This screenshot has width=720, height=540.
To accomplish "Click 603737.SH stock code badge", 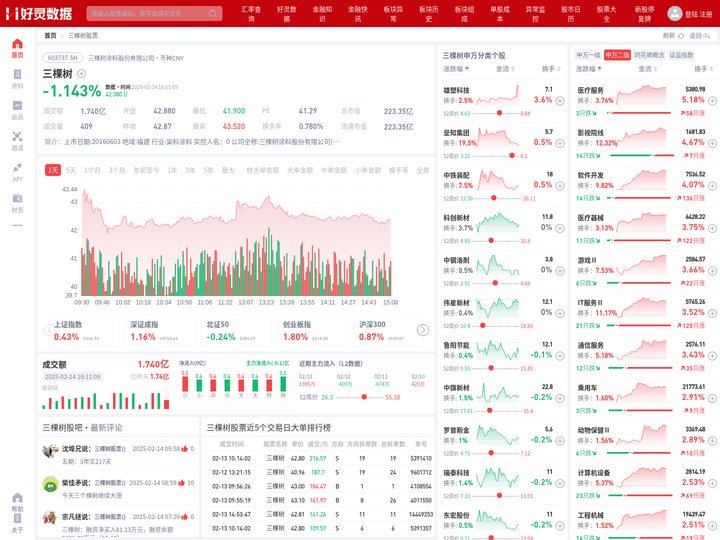I will (62, 58).
